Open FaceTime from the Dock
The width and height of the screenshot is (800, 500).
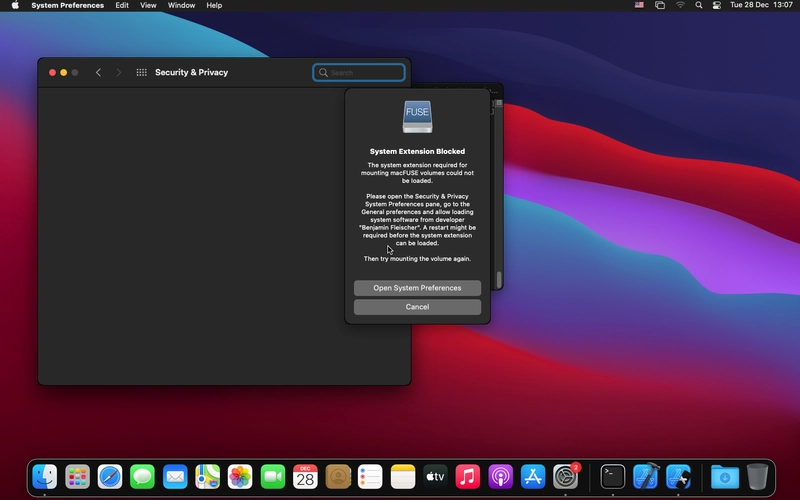[x=272, y=477]
